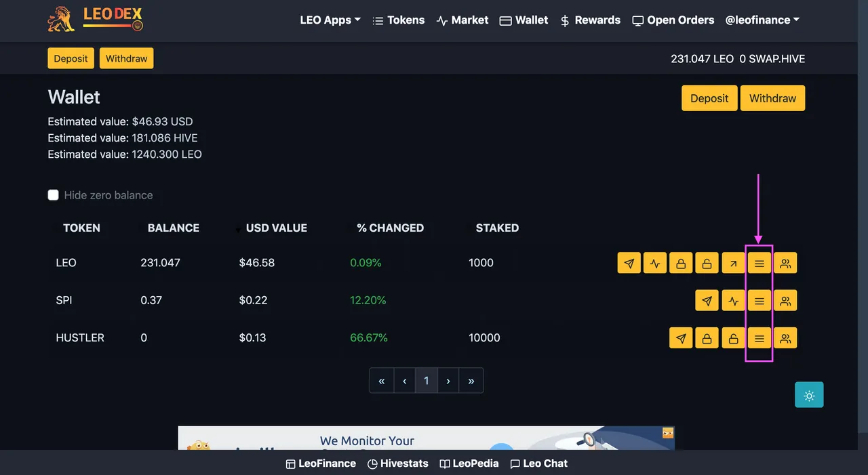This screenshot has height=475, width=868.
Task: Open SPI row people icon
Action: [785, 300]
